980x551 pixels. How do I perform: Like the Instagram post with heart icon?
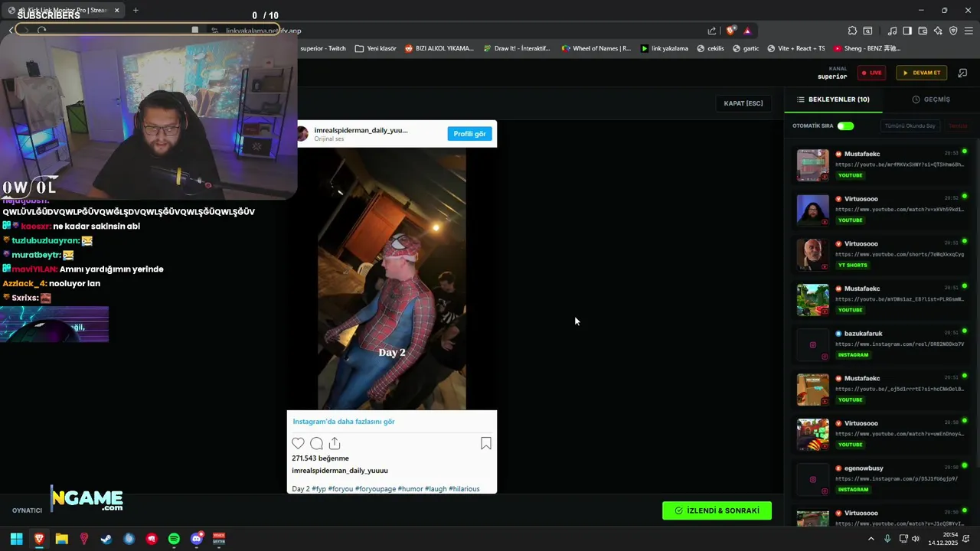coord(298,443)
